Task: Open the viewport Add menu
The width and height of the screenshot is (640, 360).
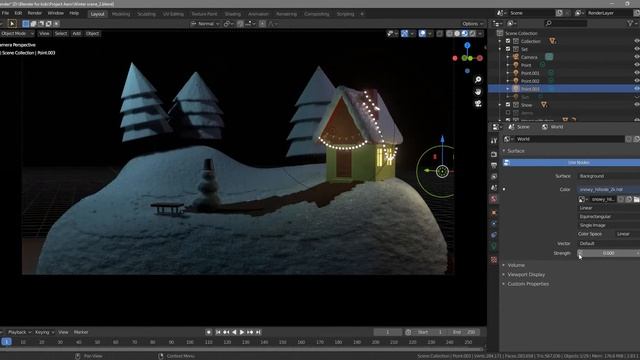Action: 76,33
